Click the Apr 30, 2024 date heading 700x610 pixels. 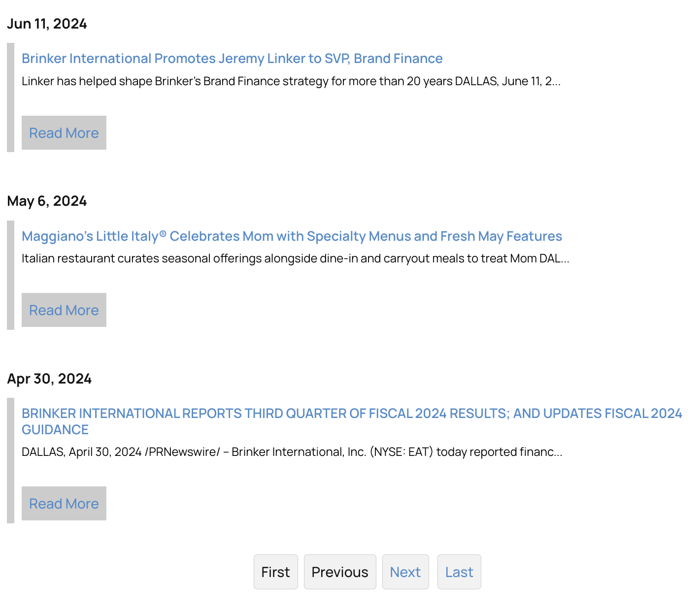click(49, 379)
